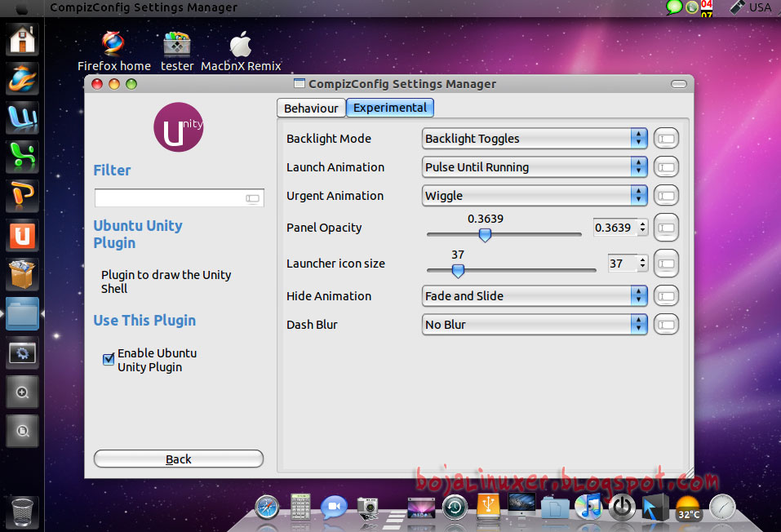Open Software Center box icon
781x532 pixels.
coord(22,274)
